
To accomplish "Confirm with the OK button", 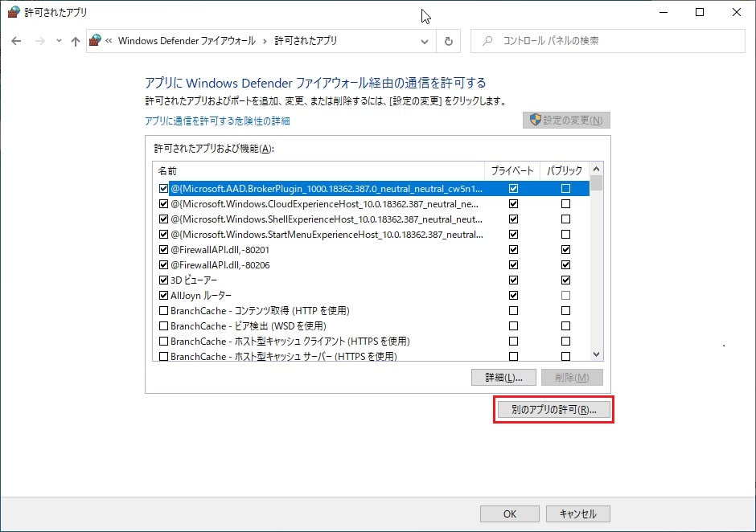I will point(510,514).
